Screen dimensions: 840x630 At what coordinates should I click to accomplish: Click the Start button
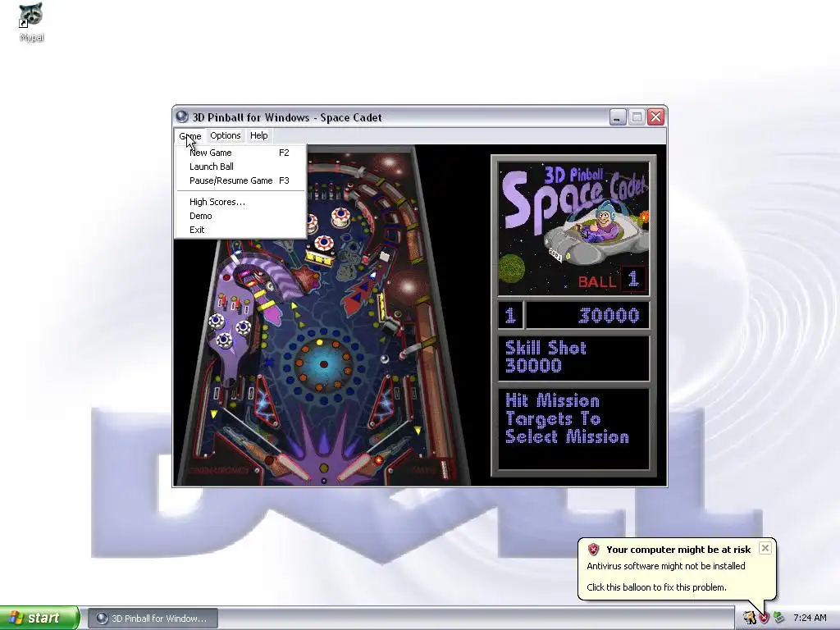tap(39, 618)
